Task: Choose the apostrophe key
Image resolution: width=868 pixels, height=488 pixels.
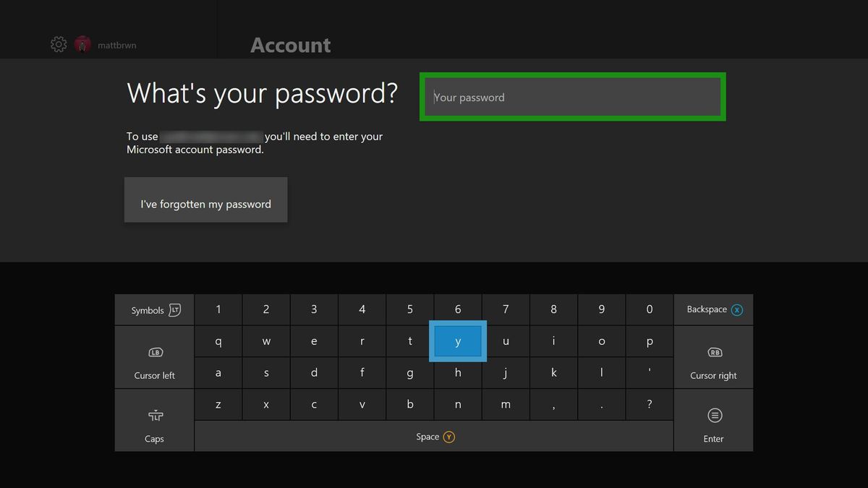Action: coord(650,373)
